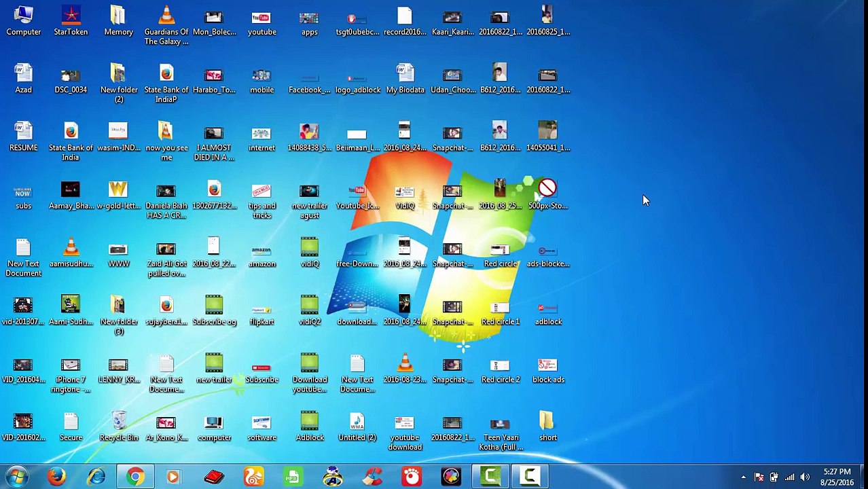This screenshot has height=489, width=868.
Task: Click the volume speaker icon in the tray
Action: pyautogui.click(x=805, y=477)
